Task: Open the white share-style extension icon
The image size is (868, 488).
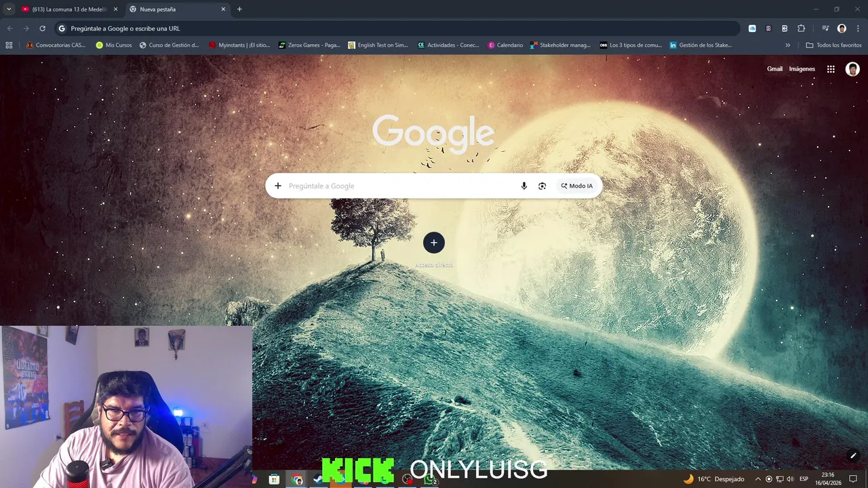Action: point(785,28)
